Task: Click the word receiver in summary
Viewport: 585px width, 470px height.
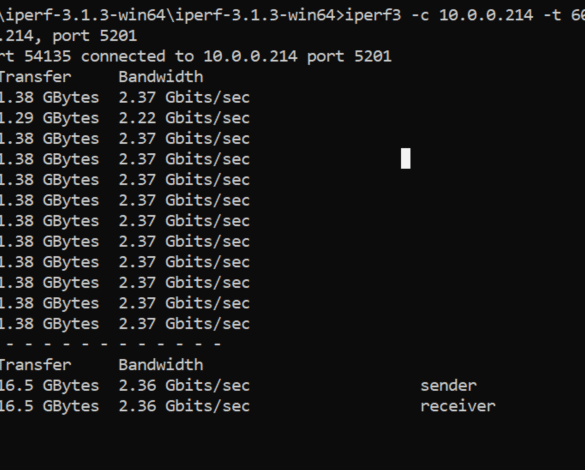Action: (458, 406)
